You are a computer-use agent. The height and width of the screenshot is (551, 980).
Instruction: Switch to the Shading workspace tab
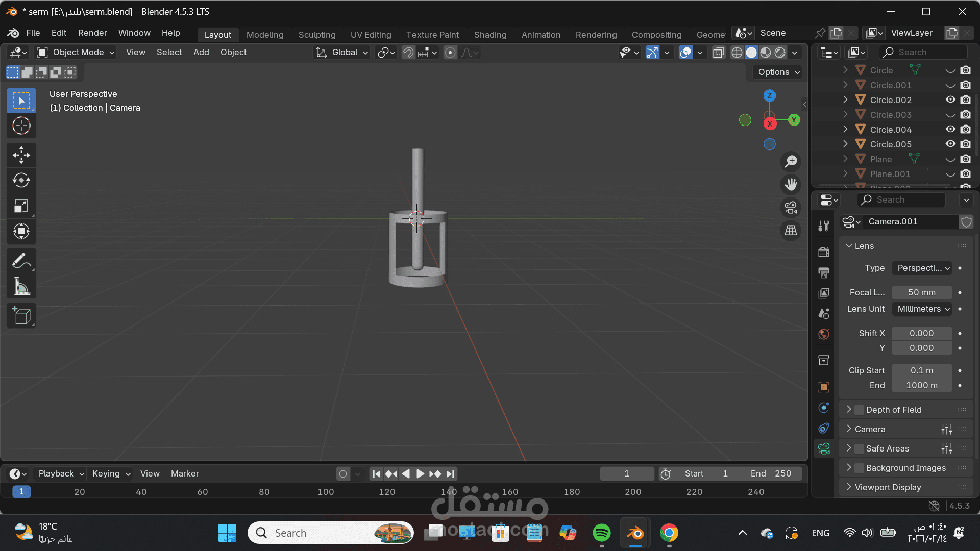click(490, 35)
